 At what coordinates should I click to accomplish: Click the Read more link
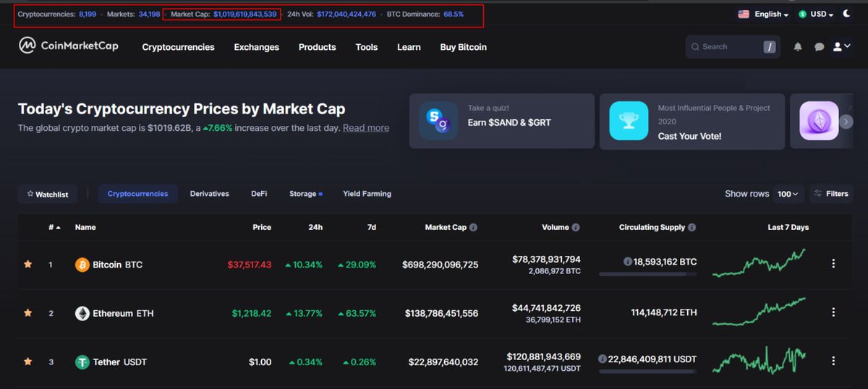(x=366, y=128)
